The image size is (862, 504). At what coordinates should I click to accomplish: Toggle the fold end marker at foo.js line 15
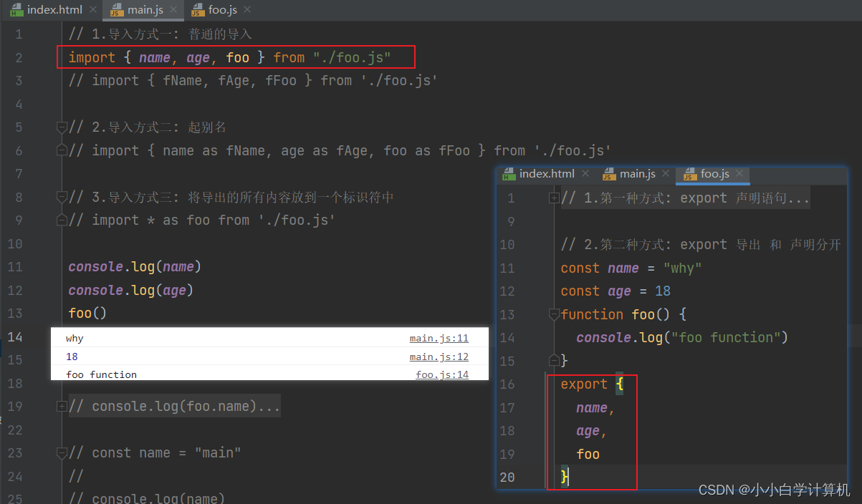click(x=554, y=360)
